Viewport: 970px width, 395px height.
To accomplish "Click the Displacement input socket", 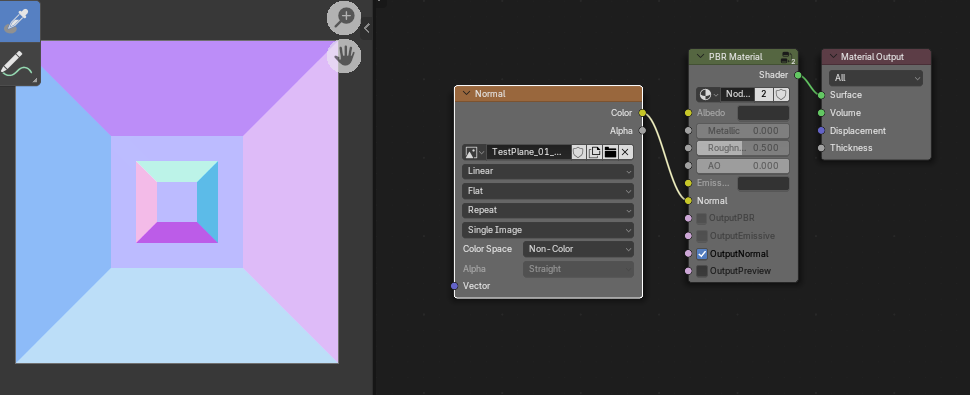I will coord(821,130).
